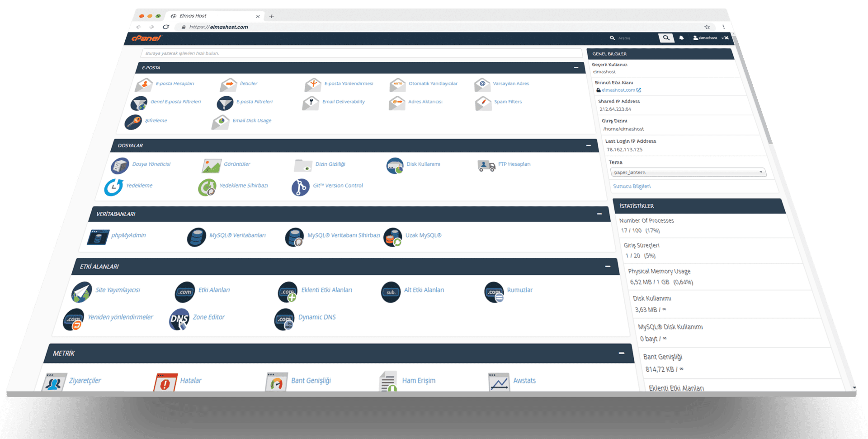Collapse the DOSYALAR section
Viewport: 868px width, 439px height.
click(x=588, y=145)
